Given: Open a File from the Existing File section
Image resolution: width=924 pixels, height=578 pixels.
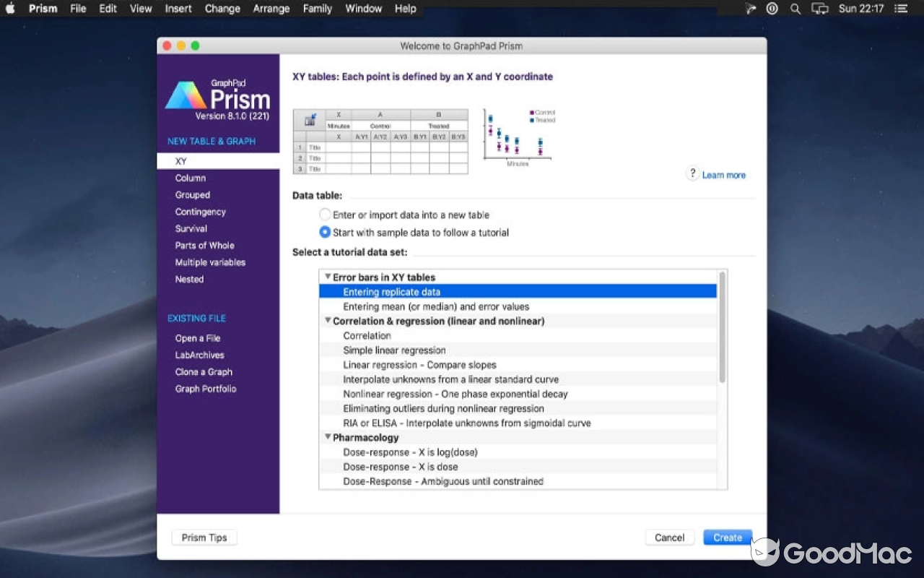Looking at the screenshot, I should click(197, 337).
